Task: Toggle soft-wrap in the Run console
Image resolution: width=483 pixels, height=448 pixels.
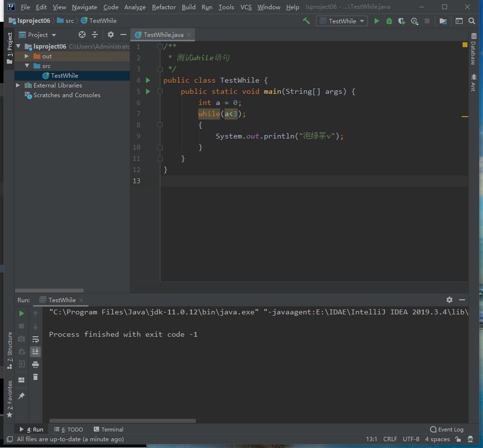Action: [x=35, y=339]
